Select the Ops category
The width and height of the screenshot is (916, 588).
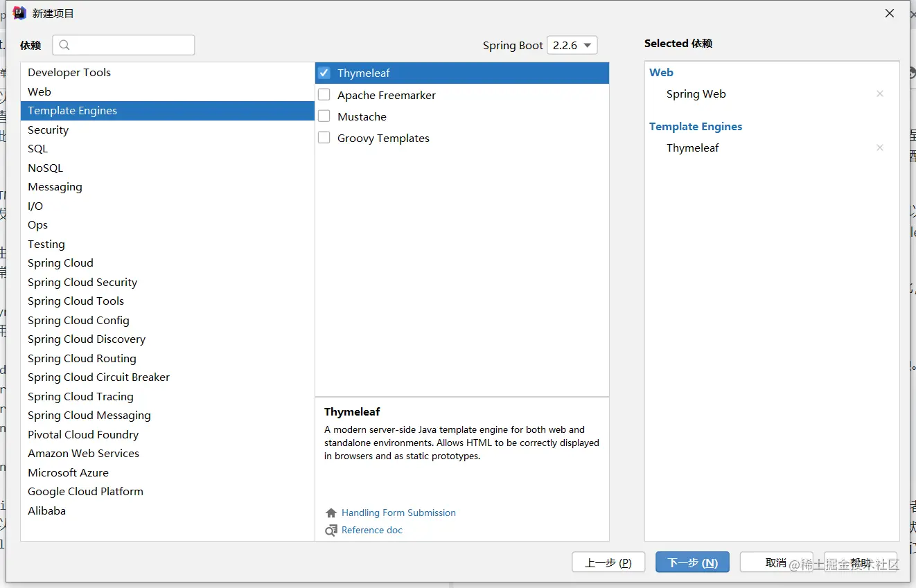(x=168, y=225)
